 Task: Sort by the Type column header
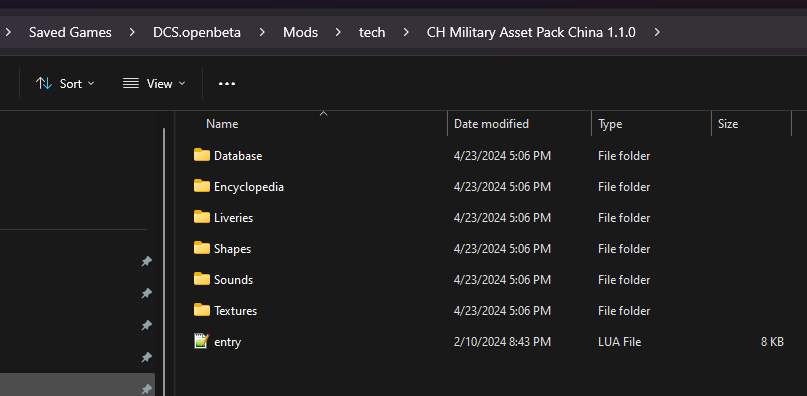(610, 124)
